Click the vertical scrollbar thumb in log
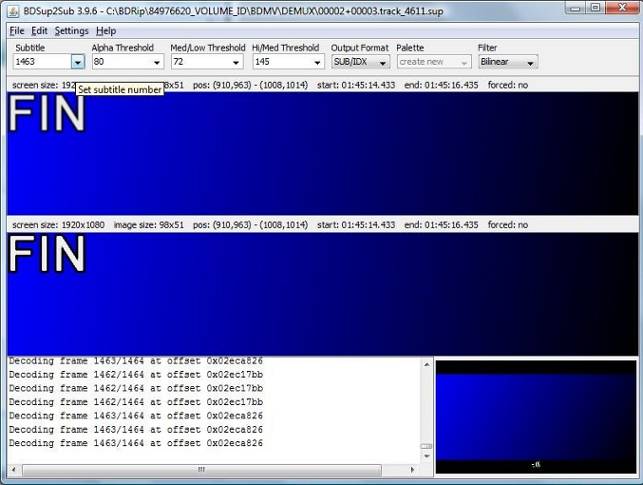The height and width of the screenshot is (485, 643). [426, 446]
